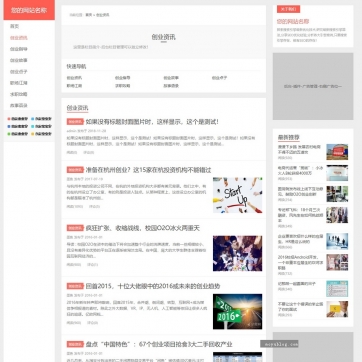362x362 pixels.
Task: Open 创业点子 link under 快速导航
Action: click(219, 78)
